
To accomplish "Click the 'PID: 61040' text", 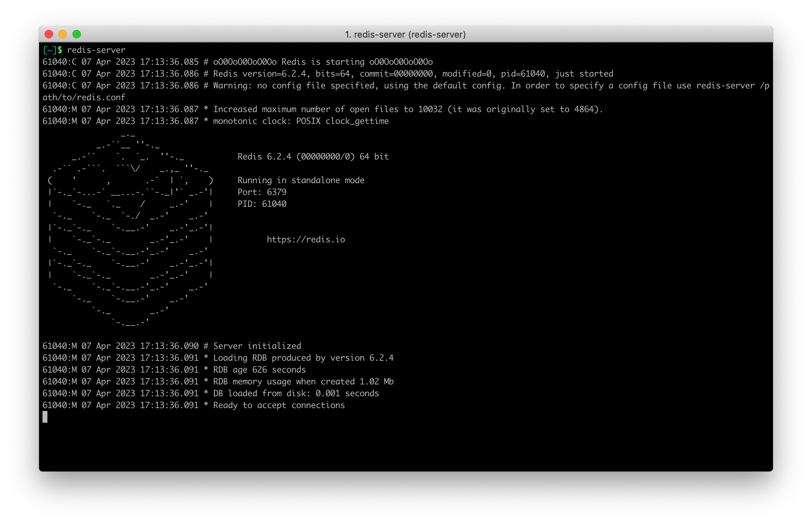I will (x=262, y=204).
